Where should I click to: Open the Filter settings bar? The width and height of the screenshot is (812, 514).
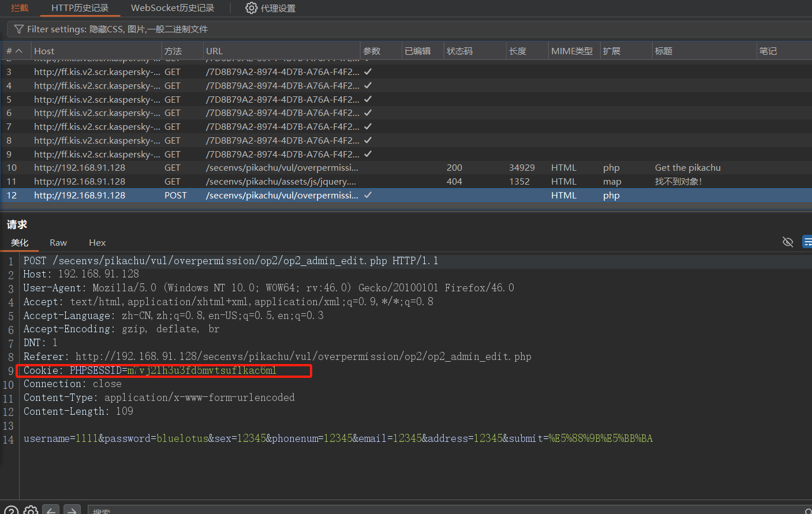tap(409, 29)
